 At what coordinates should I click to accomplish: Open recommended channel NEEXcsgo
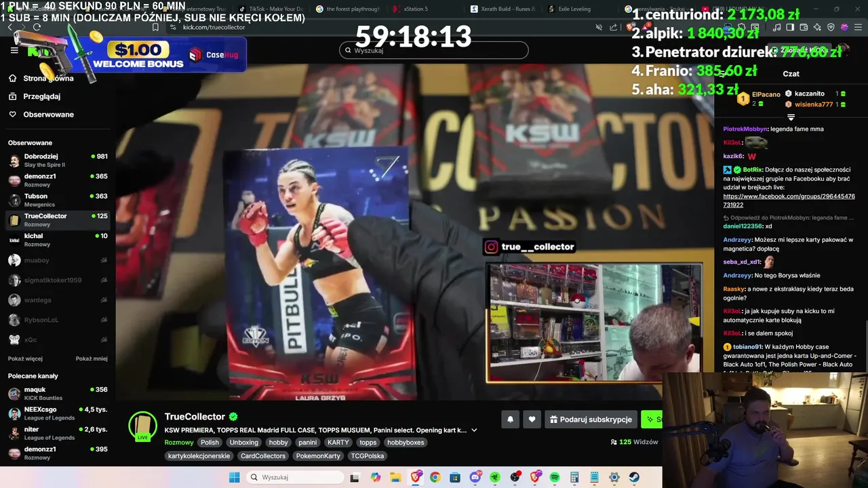58,413
